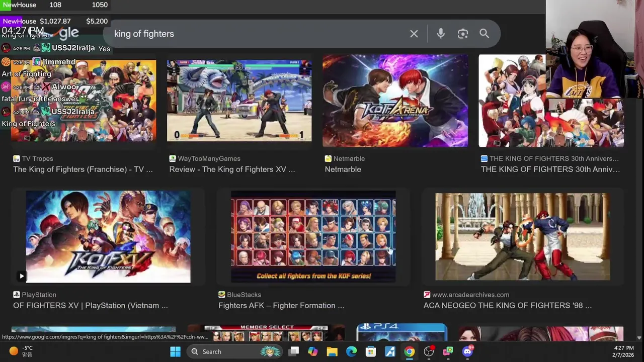
Task: Open the MEMBER SELECT image at bottom
Action: click(x=267, y=333)
